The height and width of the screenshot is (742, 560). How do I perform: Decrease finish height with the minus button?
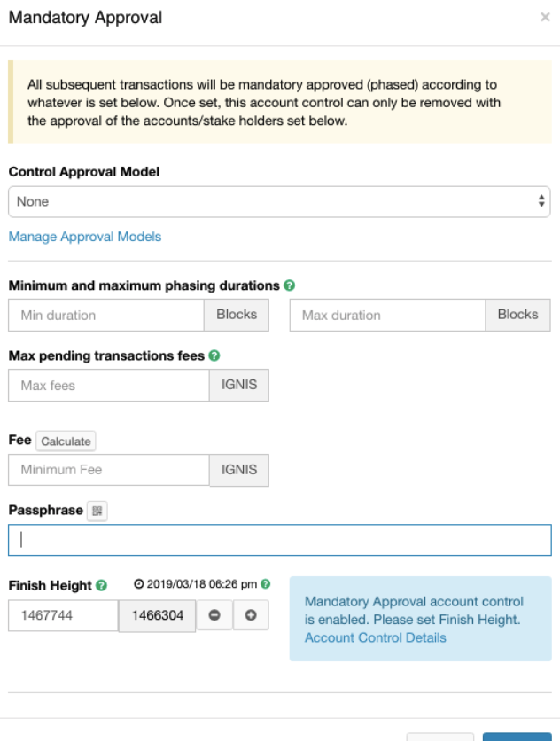click(x=214, y=615)
